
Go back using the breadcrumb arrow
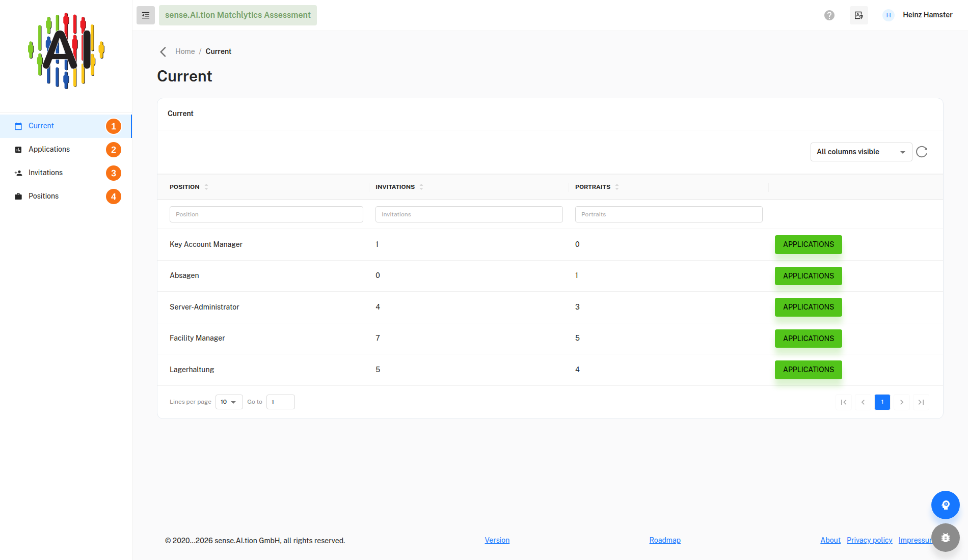[x=163, y=52]
